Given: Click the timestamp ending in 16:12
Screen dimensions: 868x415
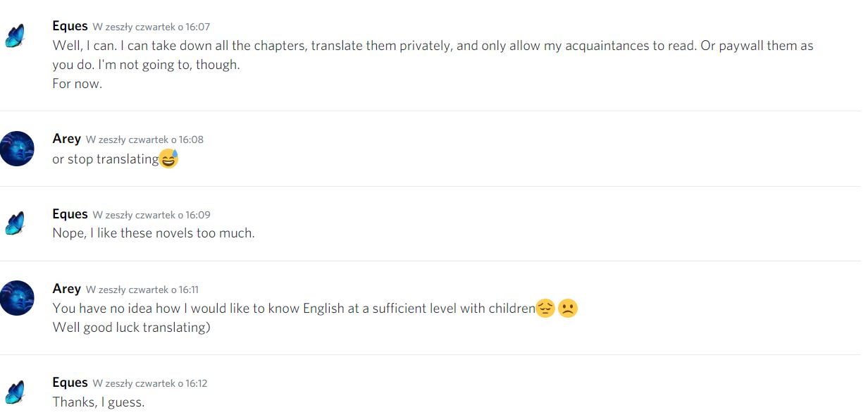Looking at the screenshot, I should 150,383.
